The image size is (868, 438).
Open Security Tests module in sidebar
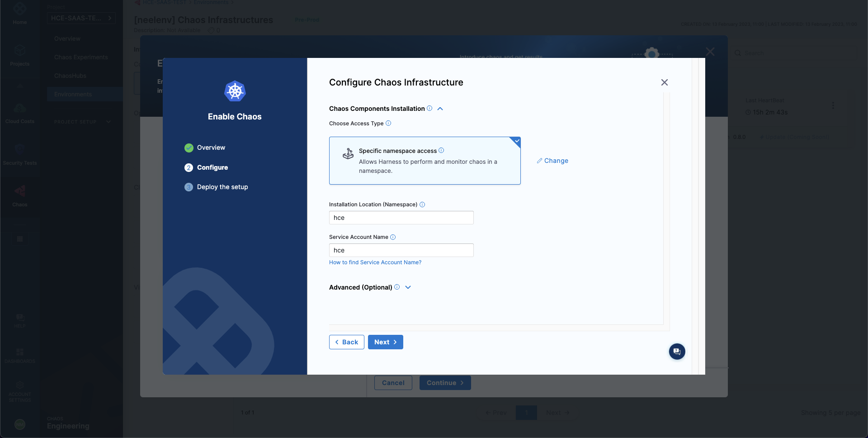(x=20, y=154)
